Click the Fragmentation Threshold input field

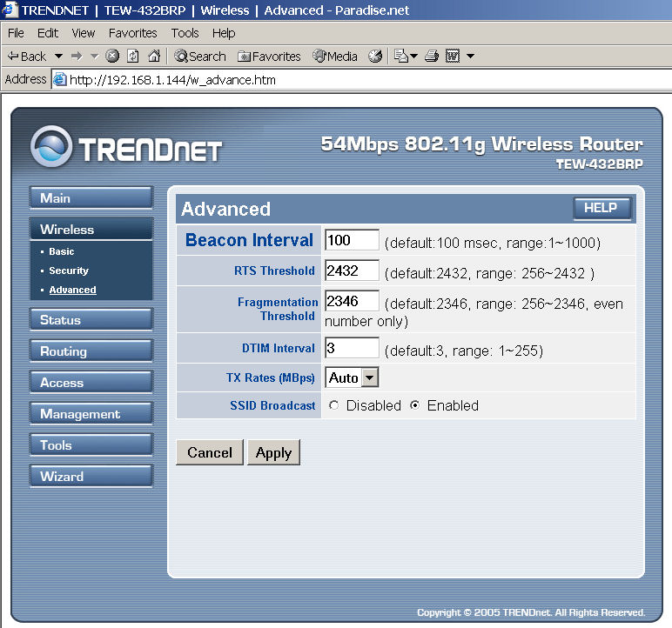352,301
